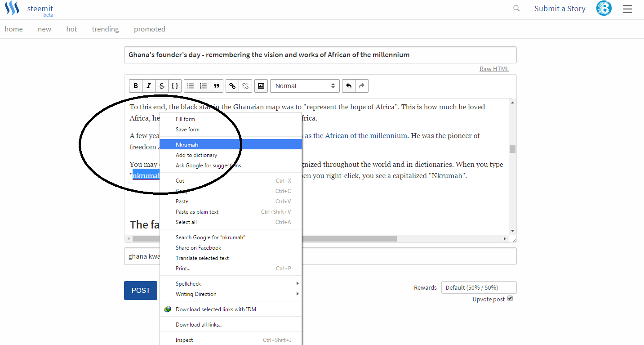Choose Download all links...

tap(231, 325)
